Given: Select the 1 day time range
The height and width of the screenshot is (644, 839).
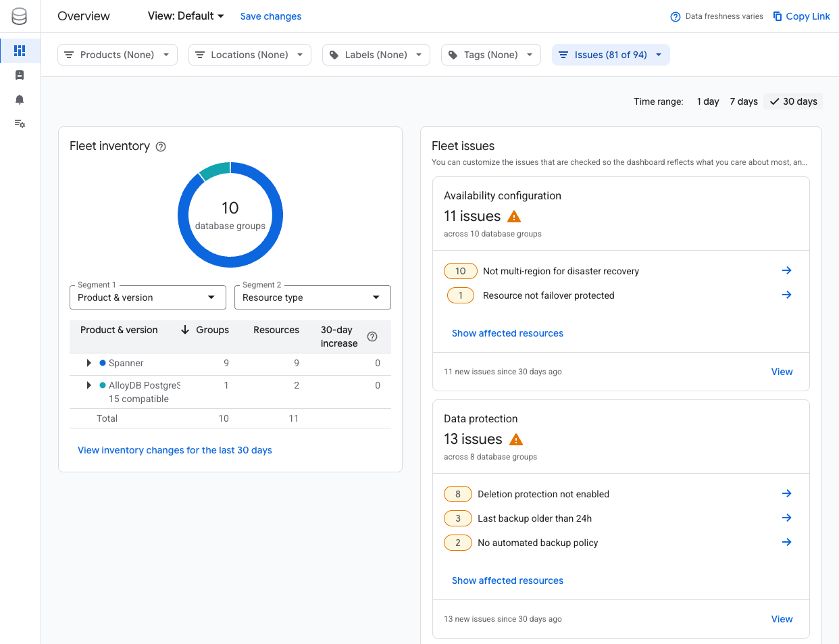Looking at the screenshot, I should (x=707, y=101).
